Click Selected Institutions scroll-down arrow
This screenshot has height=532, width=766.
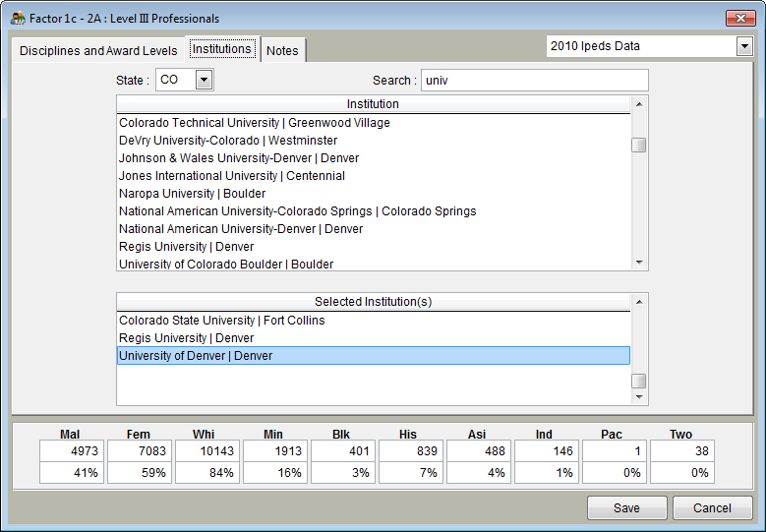(639, 396)
